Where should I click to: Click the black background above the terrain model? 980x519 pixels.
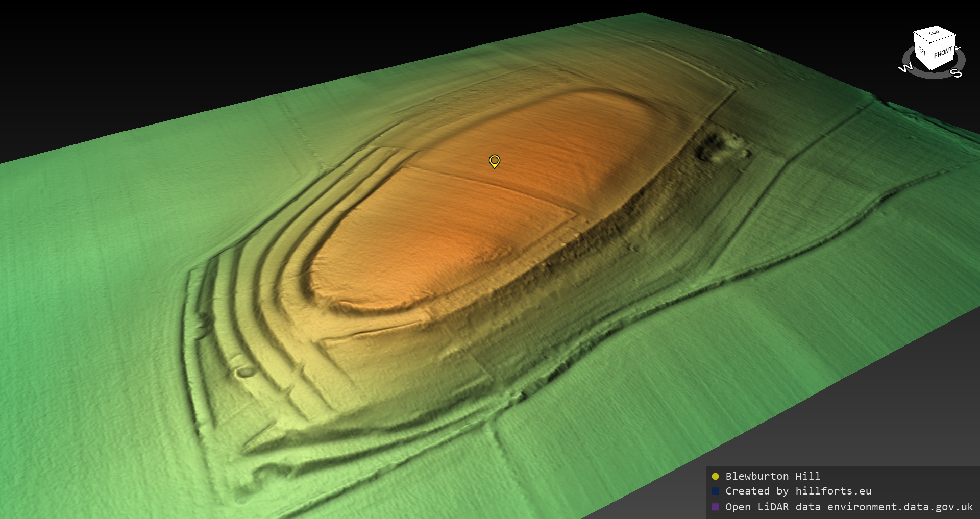click(x=255, y=51)
